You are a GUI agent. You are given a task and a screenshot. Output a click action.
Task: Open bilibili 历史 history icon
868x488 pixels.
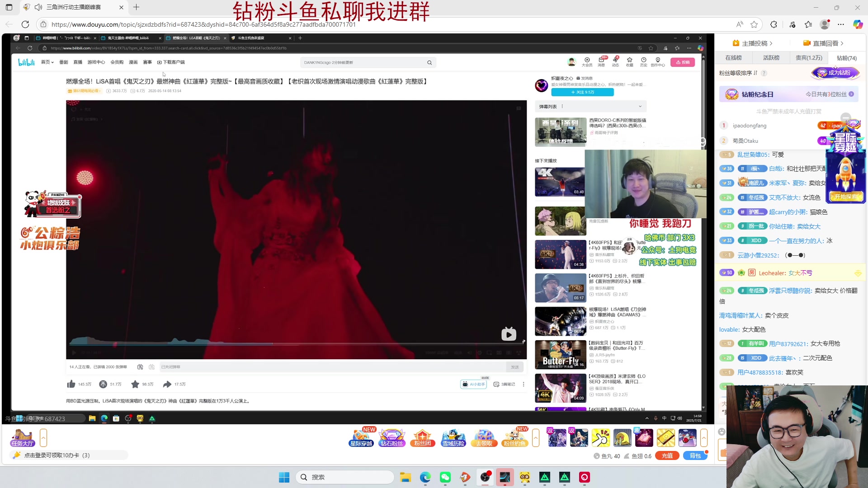[x=643, y=62]
